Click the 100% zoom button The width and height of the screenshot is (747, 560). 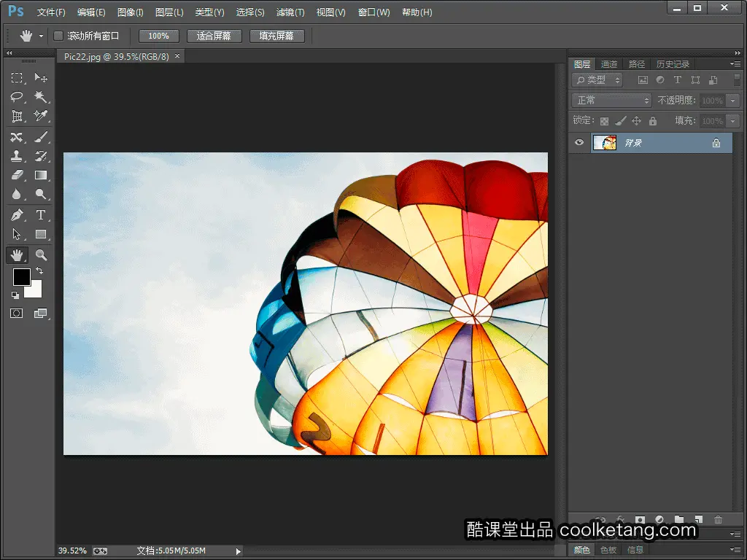158,36
